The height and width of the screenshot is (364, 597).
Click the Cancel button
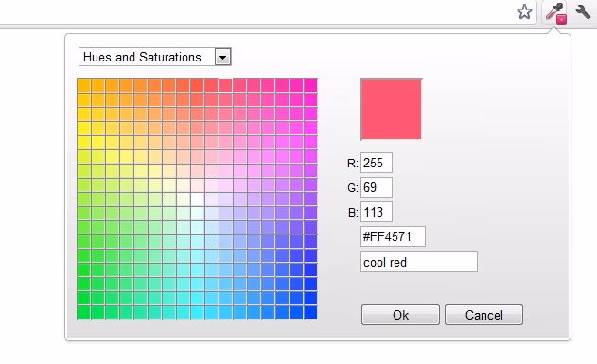click(483, 315)
